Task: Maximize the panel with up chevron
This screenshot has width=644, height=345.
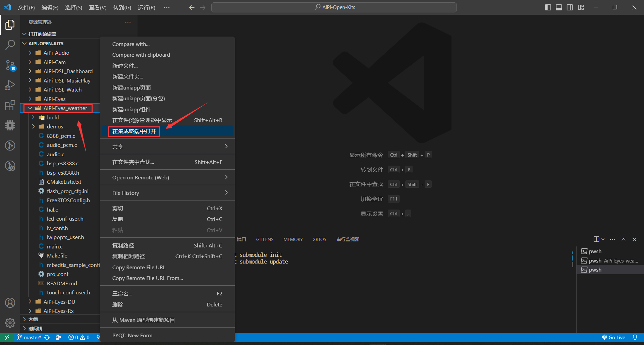Action: (x=624, y=239)
